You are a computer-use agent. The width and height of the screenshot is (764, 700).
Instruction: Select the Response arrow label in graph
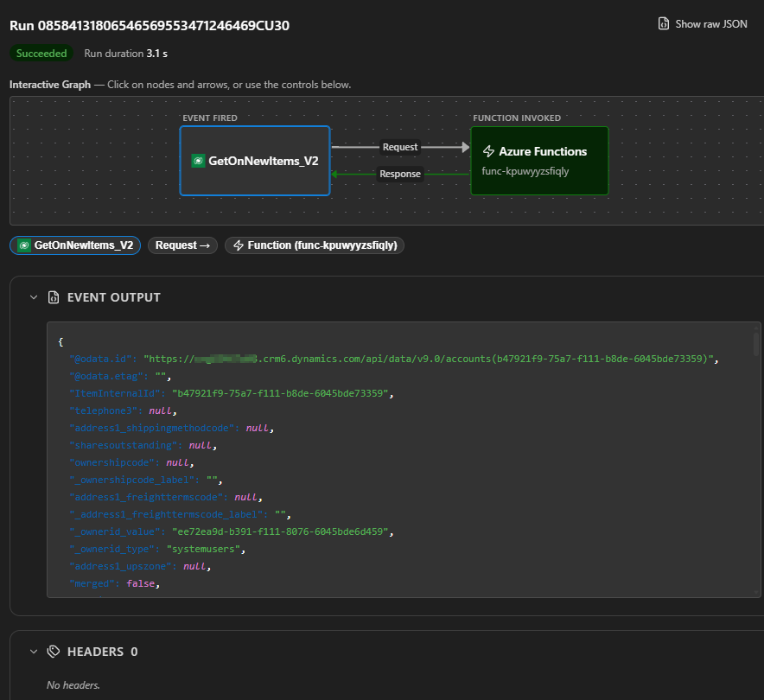pyautogui.click(x=400, y=174)
